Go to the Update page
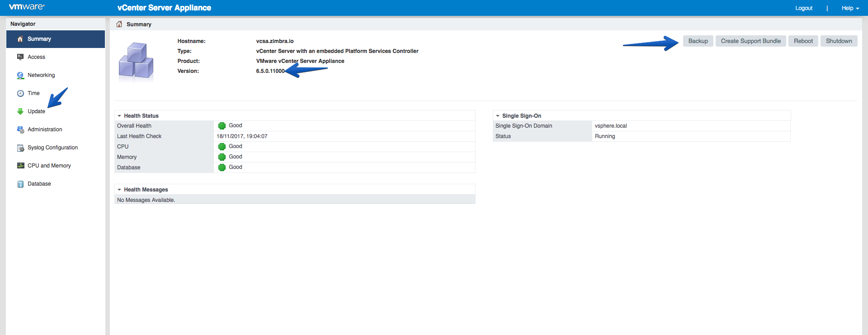Image resolution: width=868 pixels, height=335 pixels. click(56, 111)
